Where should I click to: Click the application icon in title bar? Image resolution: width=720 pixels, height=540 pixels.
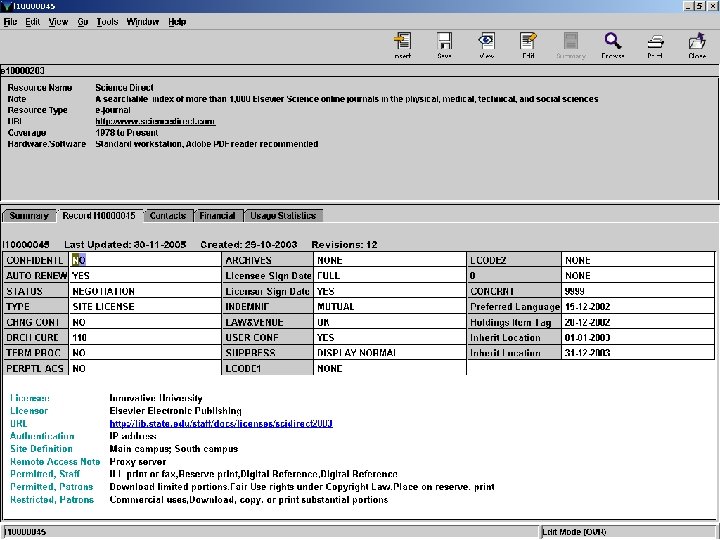pyautogui.click(x=5, y=6)
